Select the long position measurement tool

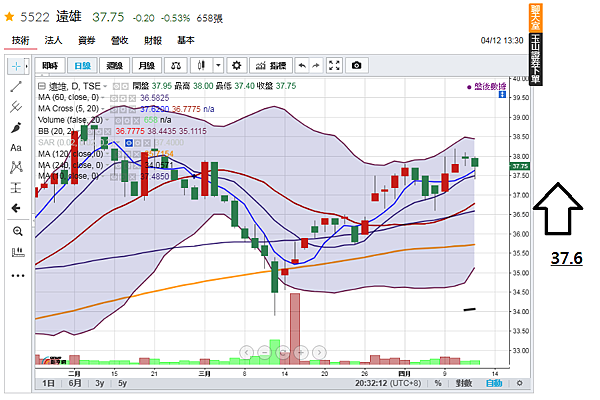click(16, 188)
